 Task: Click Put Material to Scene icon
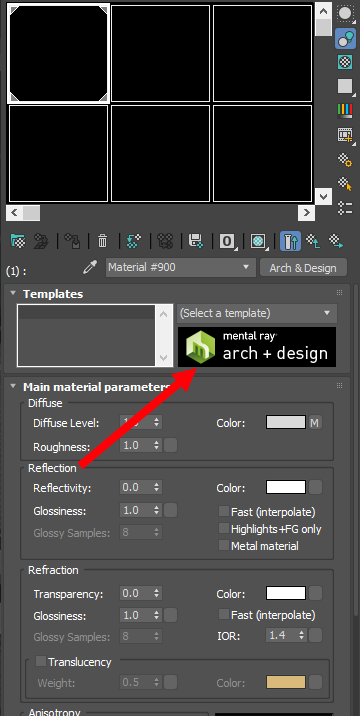41,240
